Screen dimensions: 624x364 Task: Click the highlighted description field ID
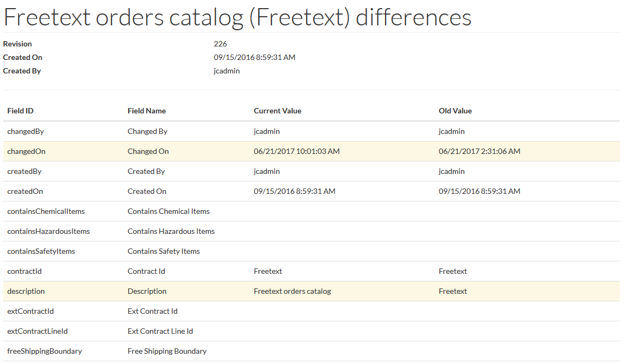click(26, 291)
